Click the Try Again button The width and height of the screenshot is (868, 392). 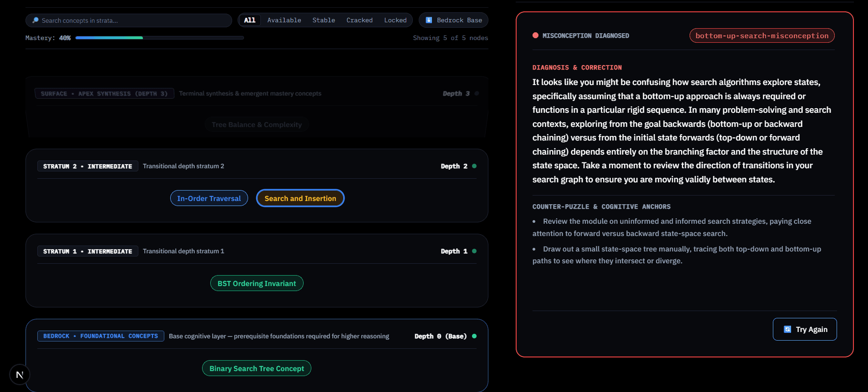pyautogui.click(x=805, y=329)
